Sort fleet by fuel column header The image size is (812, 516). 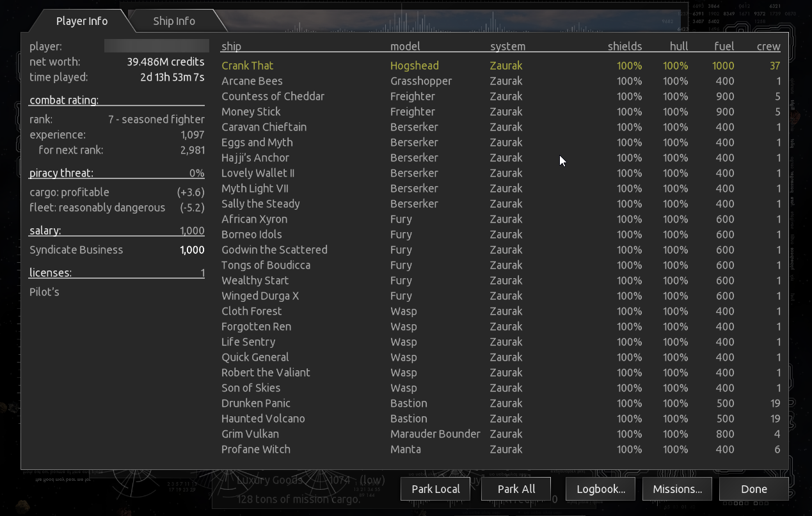click(724, 47)
